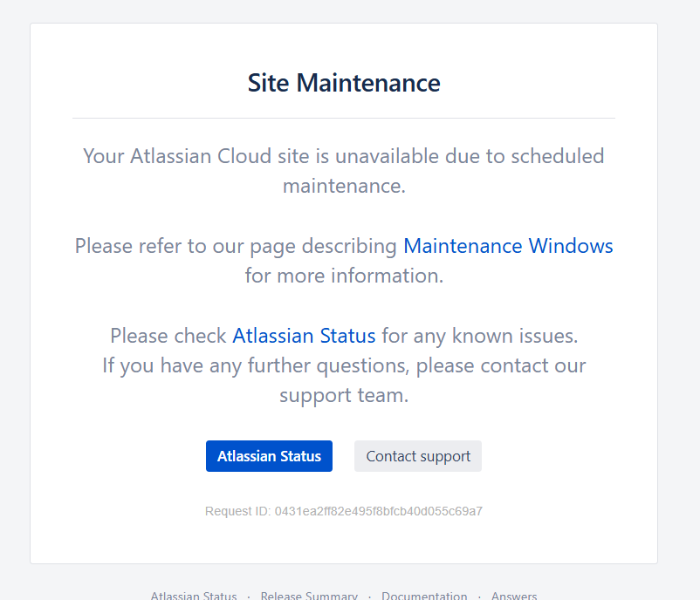
Task: Find community help through Answers
Action: pos(513,595)
